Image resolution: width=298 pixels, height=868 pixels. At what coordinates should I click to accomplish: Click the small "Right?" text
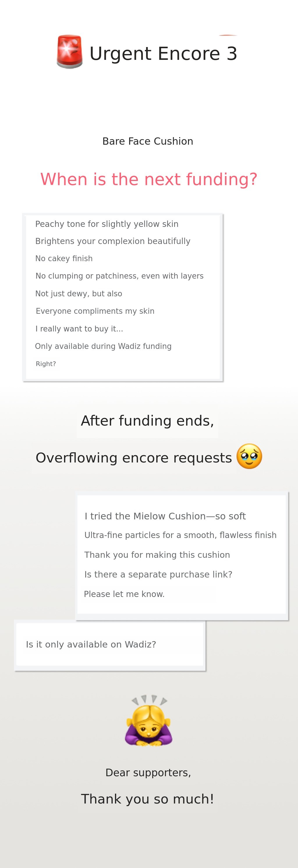(x=46, y=364)
